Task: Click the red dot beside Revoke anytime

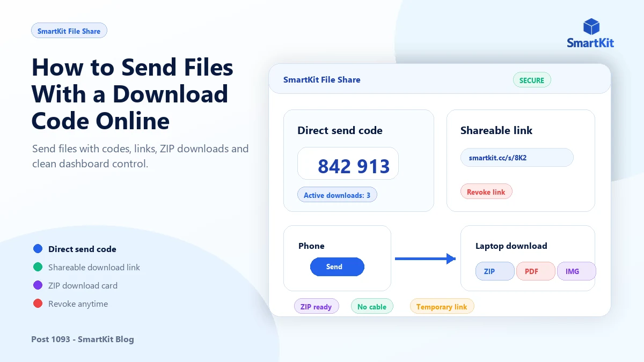Action: [x=38, y=304]
